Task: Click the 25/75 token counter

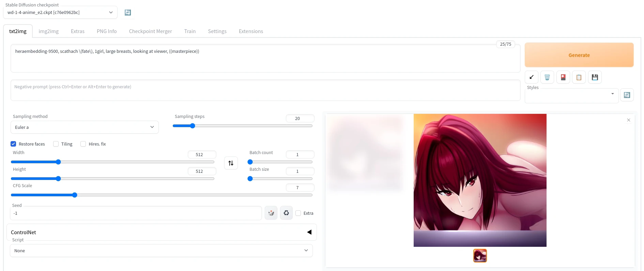Action: 506,44
